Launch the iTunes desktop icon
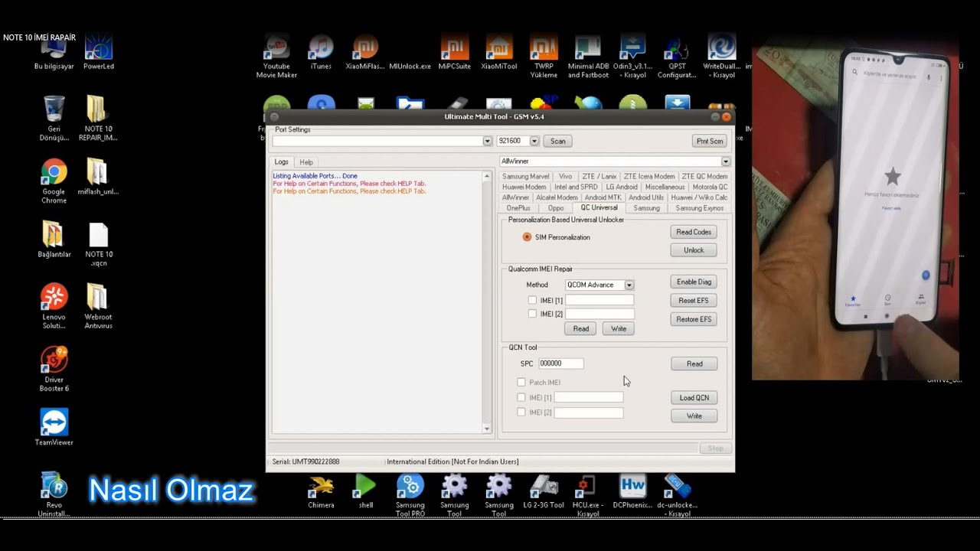Viewport: 980px width, 551px height. (x=321, y=53)
